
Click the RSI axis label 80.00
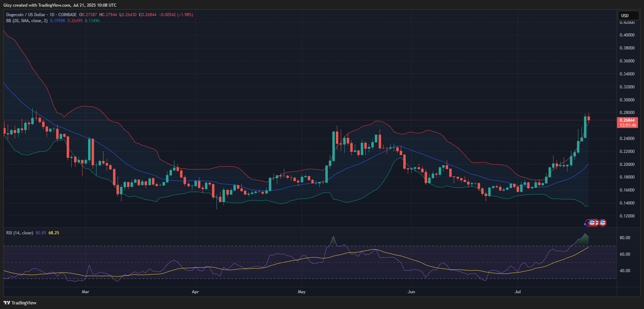point(625,238)
